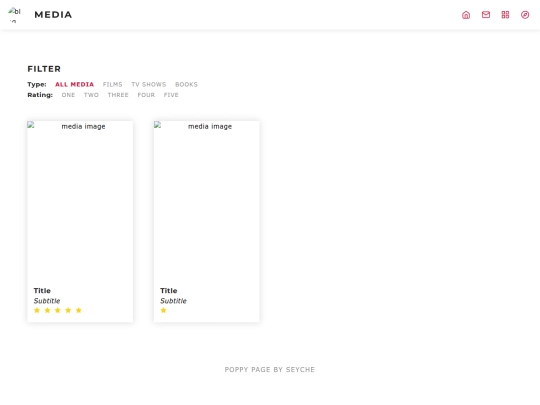540x405 pixels.
Task: Open the one-star media card image
Action: point(207,200)
